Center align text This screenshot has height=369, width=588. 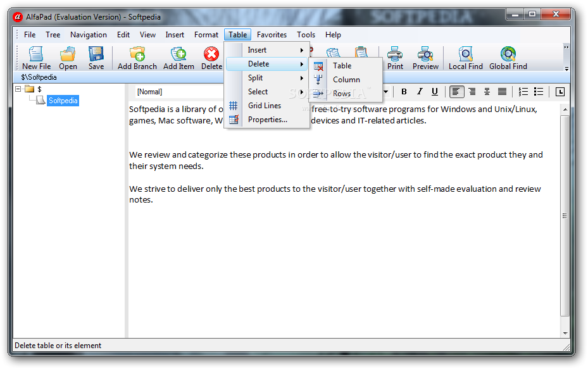pos(487,92)
